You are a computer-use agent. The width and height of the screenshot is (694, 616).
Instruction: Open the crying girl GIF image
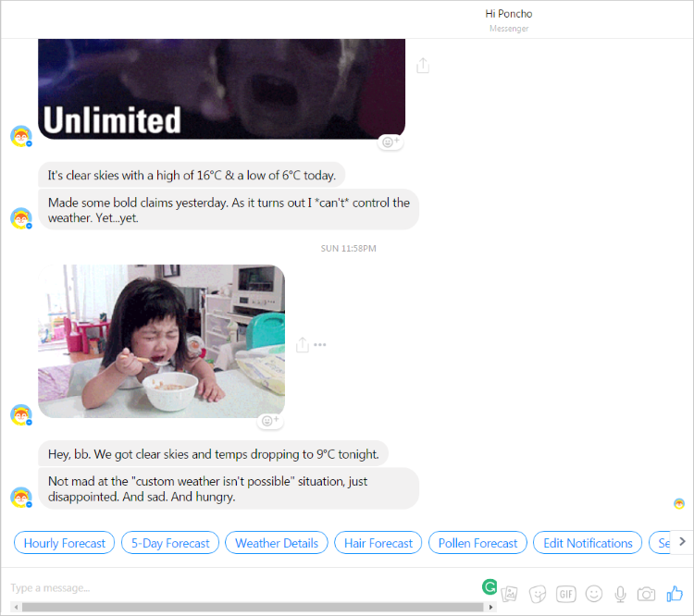[162, 341]
